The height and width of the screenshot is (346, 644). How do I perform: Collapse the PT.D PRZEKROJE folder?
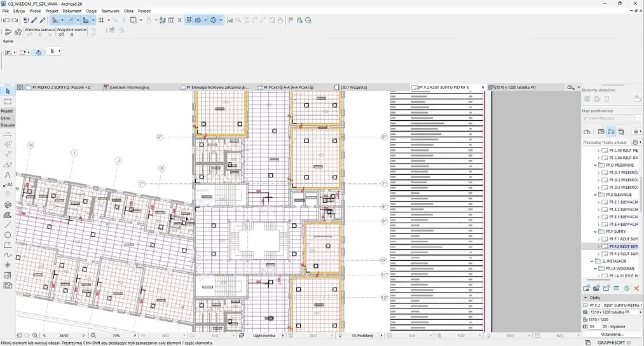click(596, 165)
